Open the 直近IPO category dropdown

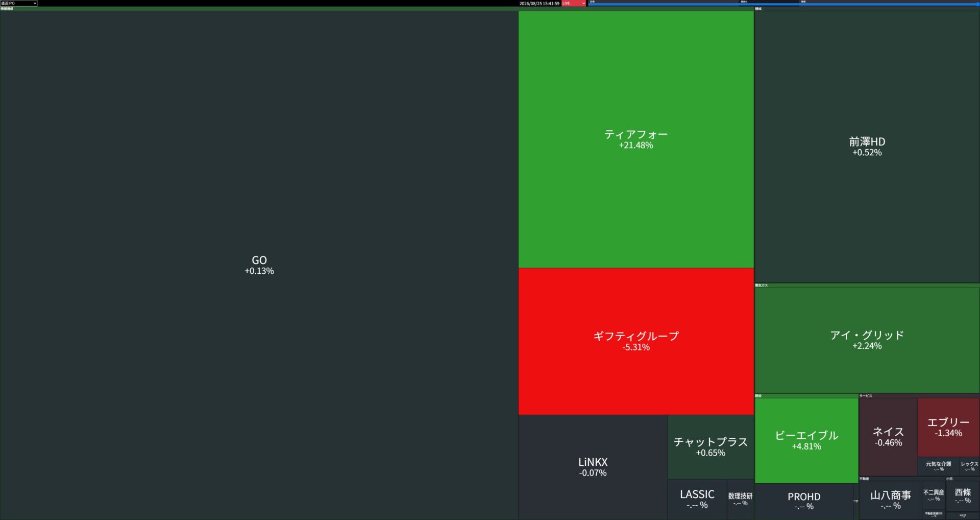[19, 3]
